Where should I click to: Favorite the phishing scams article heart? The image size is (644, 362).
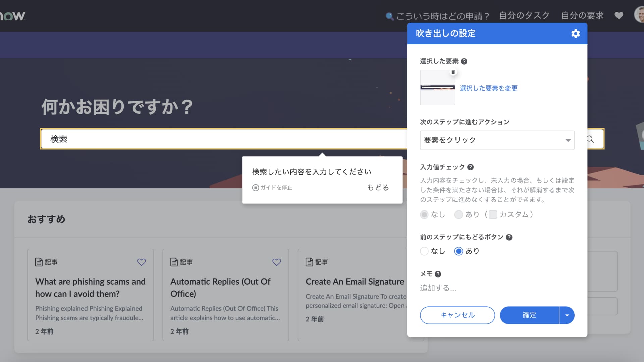[141, 262]
